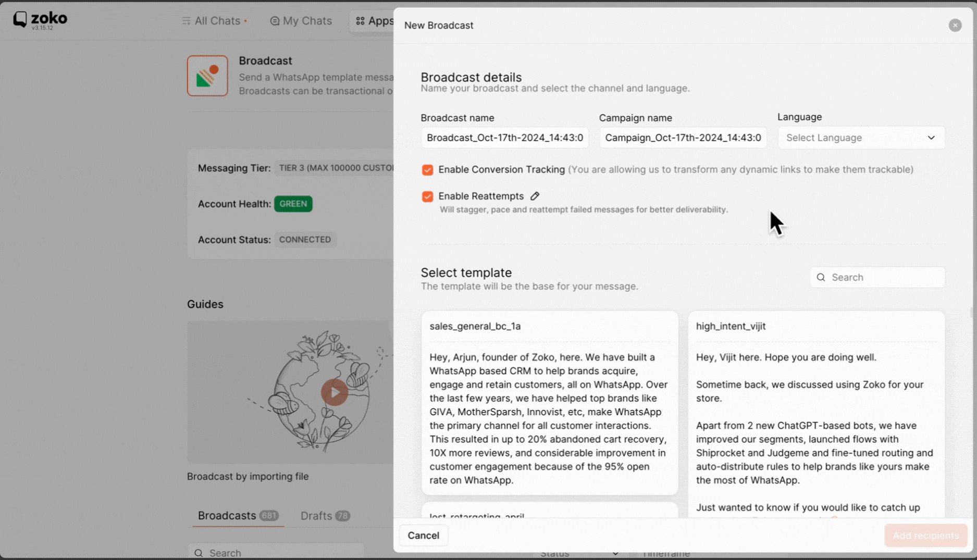Select the sales_general_bc_1a template card

click(550, 403)
